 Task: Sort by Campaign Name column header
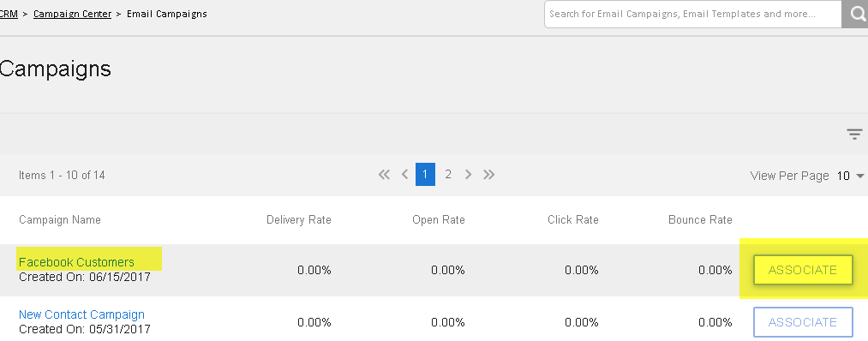60,220
